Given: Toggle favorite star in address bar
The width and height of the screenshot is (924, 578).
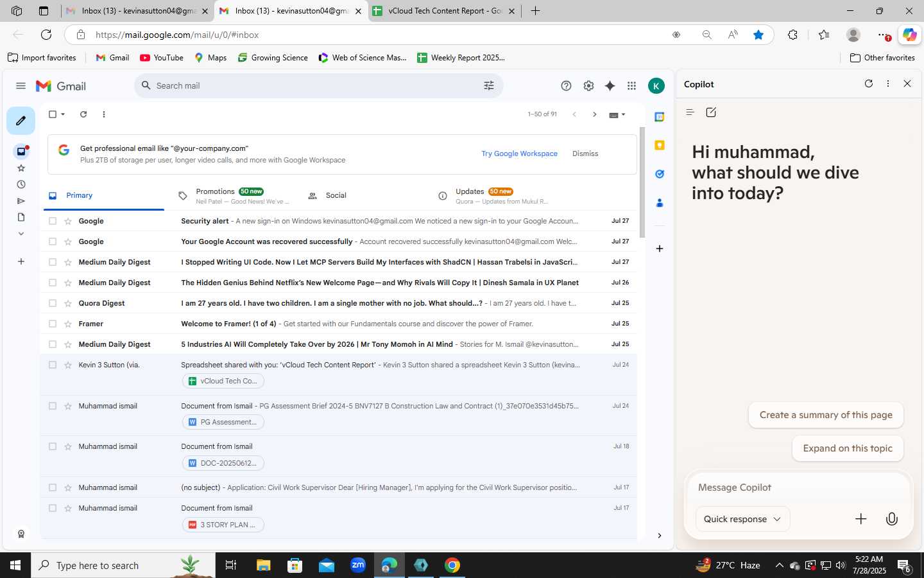Looking at the screenshot, I should click(x=758, y=35).
